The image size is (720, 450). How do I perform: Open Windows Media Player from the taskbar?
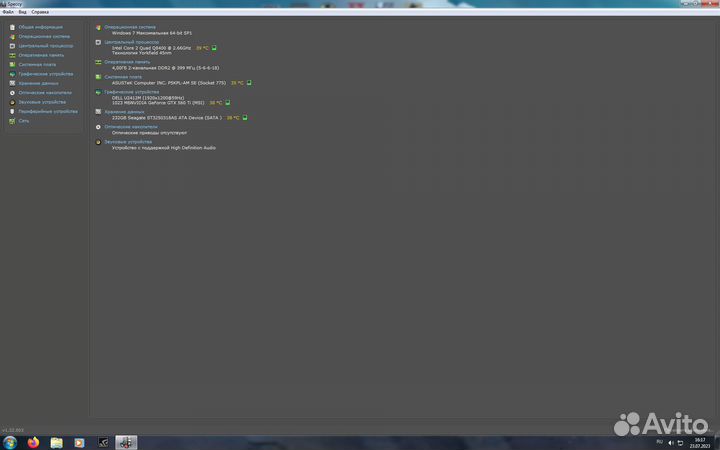79,443
